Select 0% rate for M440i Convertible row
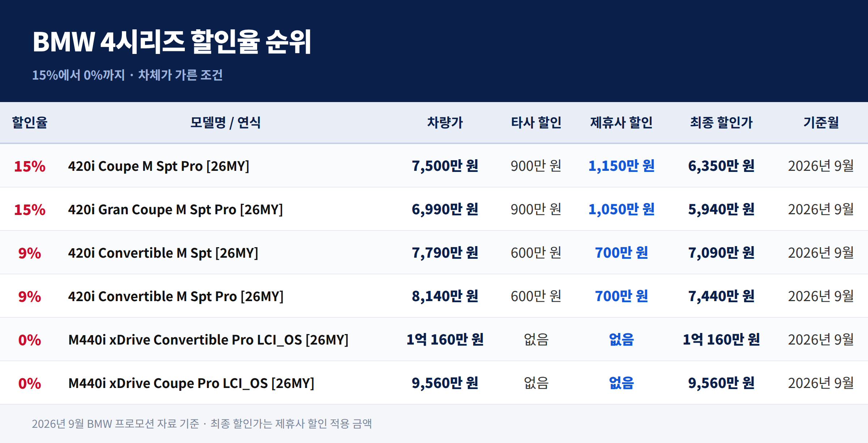 coord(30,340)
